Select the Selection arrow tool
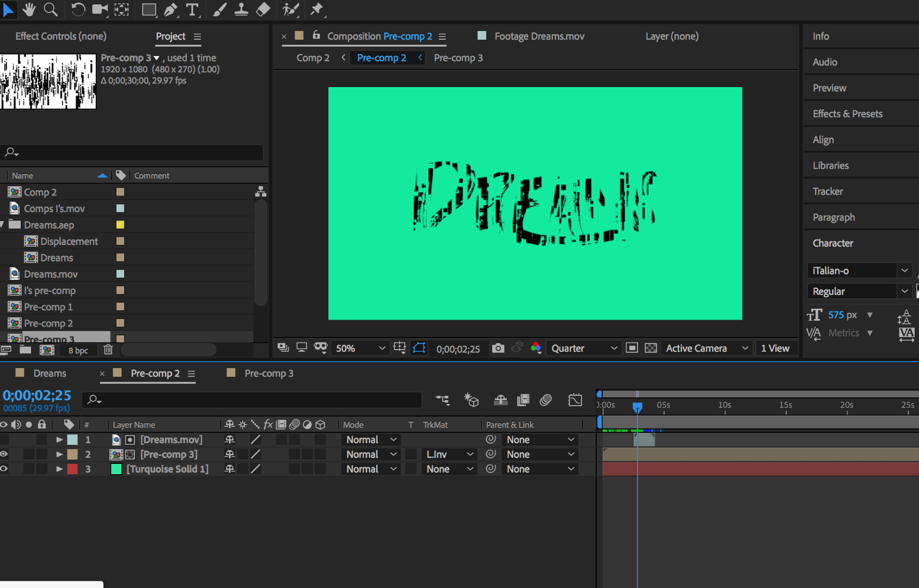The width and height of the screenshot is (919, 588). 8,9
